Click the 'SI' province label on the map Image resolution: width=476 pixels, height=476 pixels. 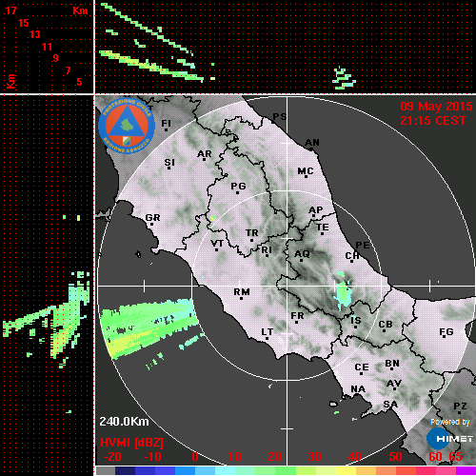(x=169, y=162)
